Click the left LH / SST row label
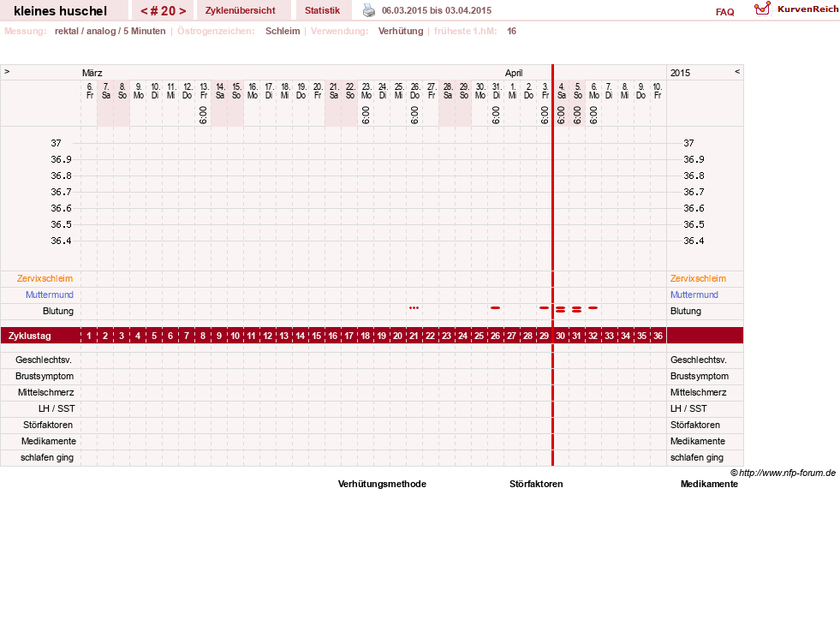The image size is (840, 637). click(x=57, y=408)
